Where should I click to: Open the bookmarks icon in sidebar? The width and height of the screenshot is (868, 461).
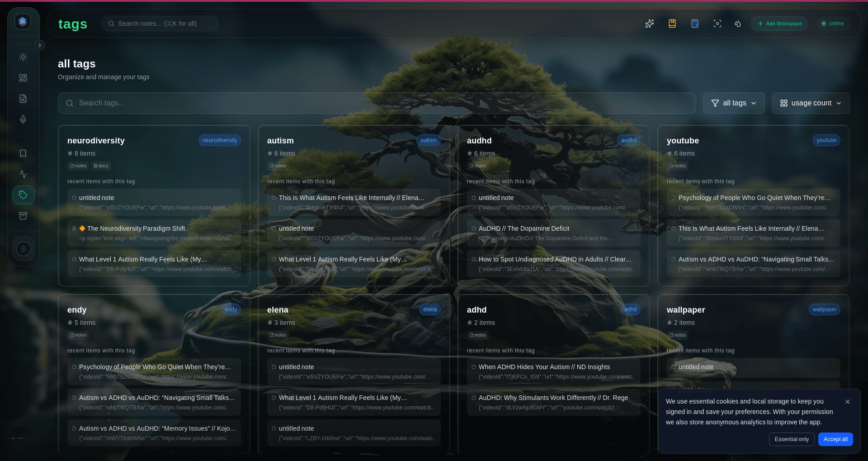[23, 153]
